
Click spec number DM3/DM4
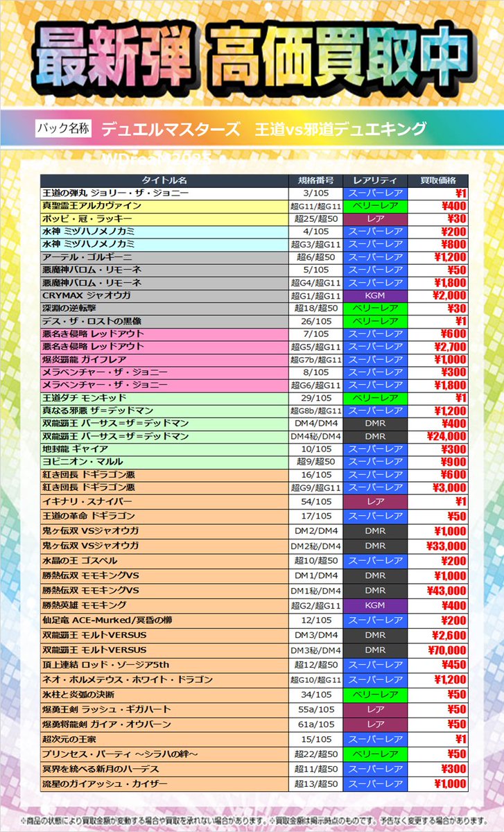(x=315, y=635)
